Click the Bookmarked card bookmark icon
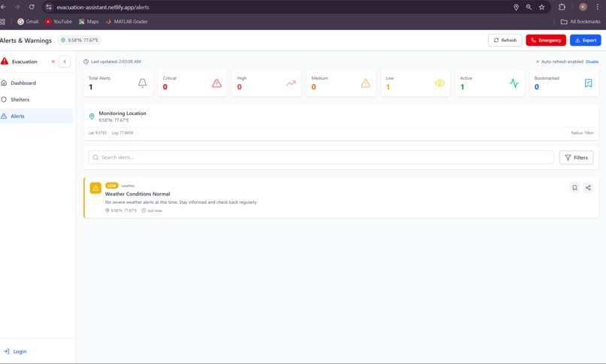The image size is (606, 364). 588,83
